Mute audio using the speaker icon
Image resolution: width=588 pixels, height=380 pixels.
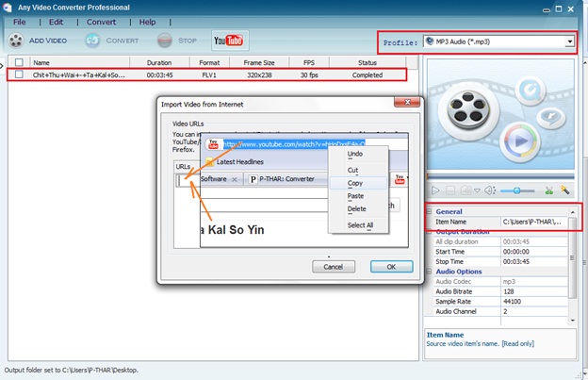(490, 190)
